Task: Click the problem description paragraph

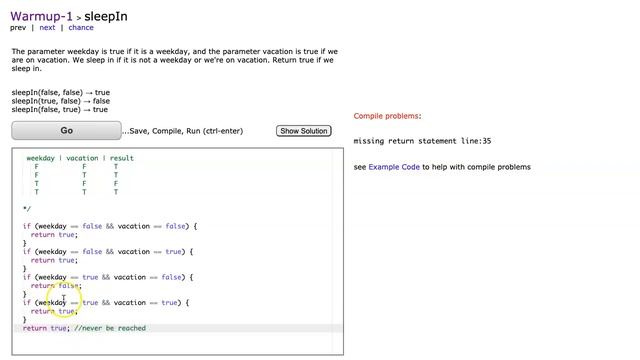Action: [x=175, y=60]
